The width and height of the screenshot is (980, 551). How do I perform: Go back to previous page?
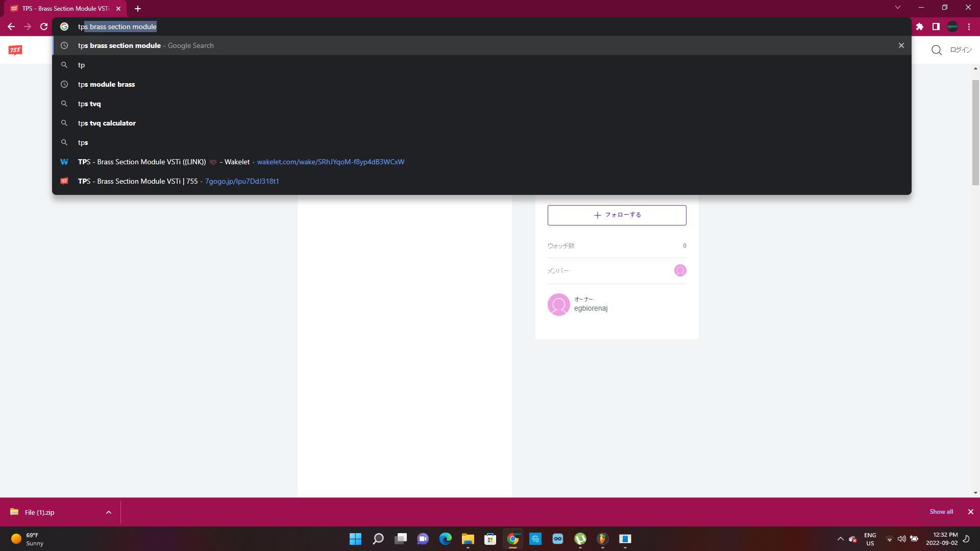pos(11,27)
